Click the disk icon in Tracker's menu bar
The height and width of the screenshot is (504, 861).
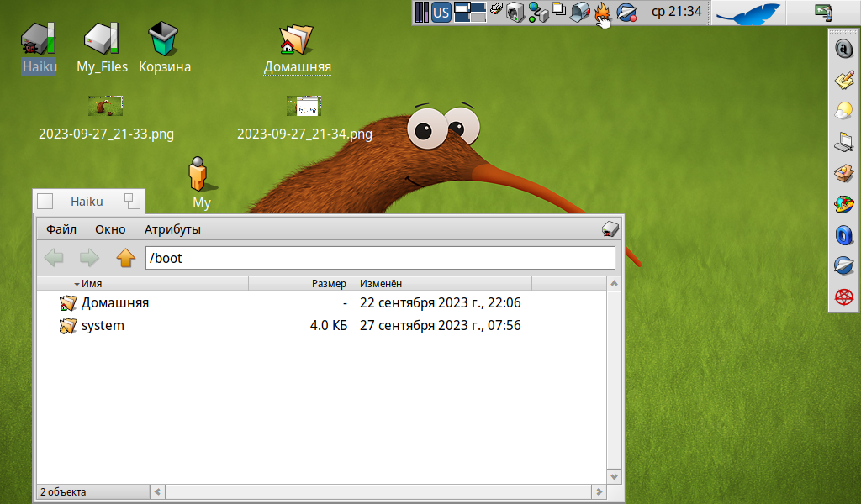point(610,228)
